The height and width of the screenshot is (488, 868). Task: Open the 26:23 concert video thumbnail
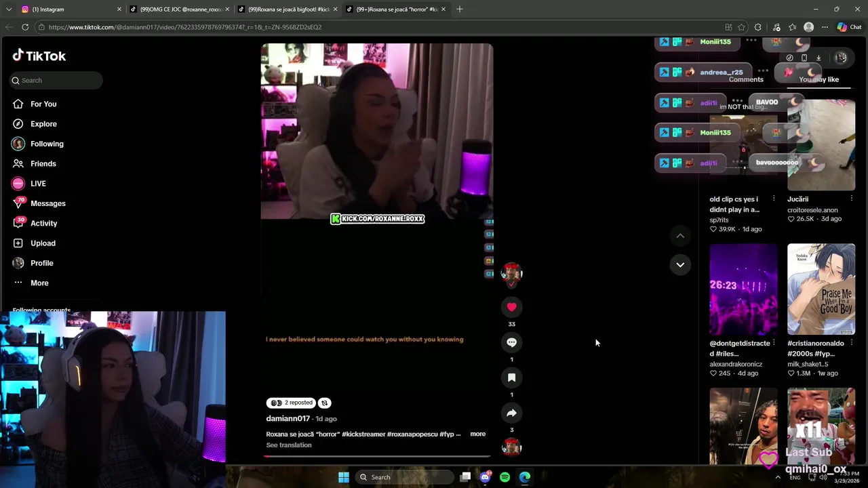tap(743, 289)
